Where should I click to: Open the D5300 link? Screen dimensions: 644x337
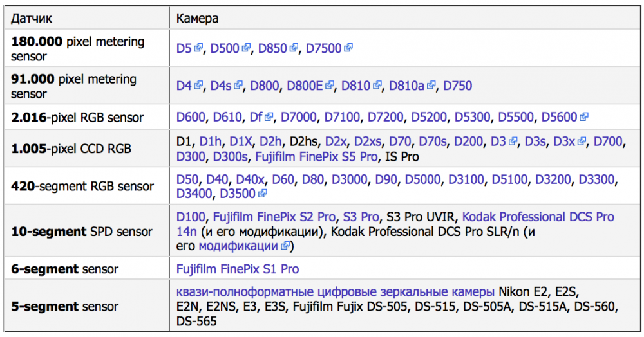pos(472,117)
